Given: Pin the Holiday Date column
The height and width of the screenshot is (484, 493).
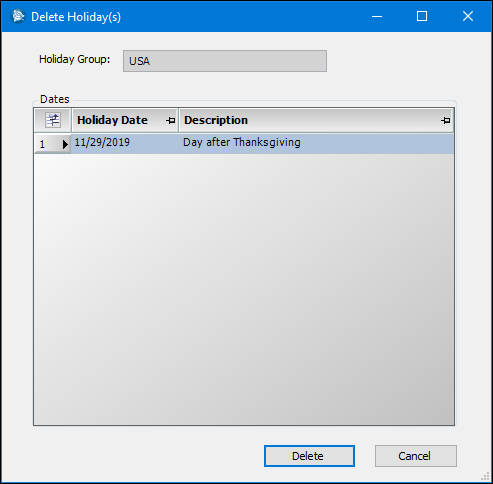Looking at the screenshot, I should 171,120.
